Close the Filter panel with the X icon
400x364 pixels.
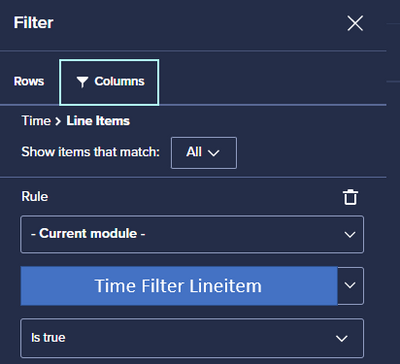click(355, 24)
